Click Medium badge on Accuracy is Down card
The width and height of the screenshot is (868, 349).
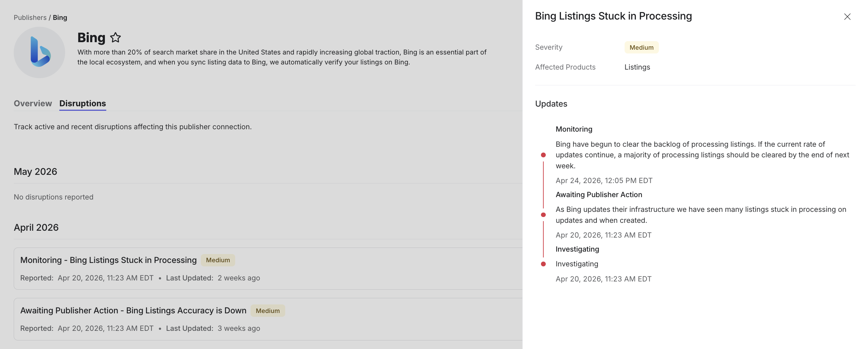[268, 311]
